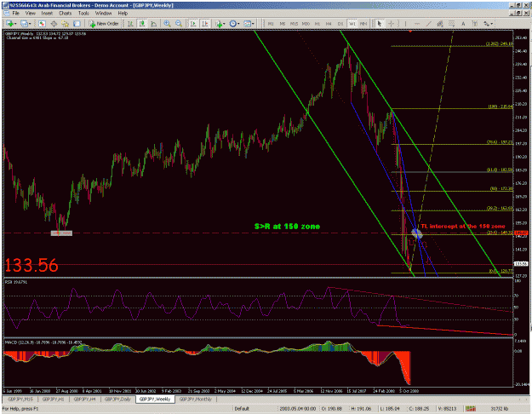Switch to the GBPJPY,M15 chart tab
Screen dimensions: 532x414
[20, 399]
